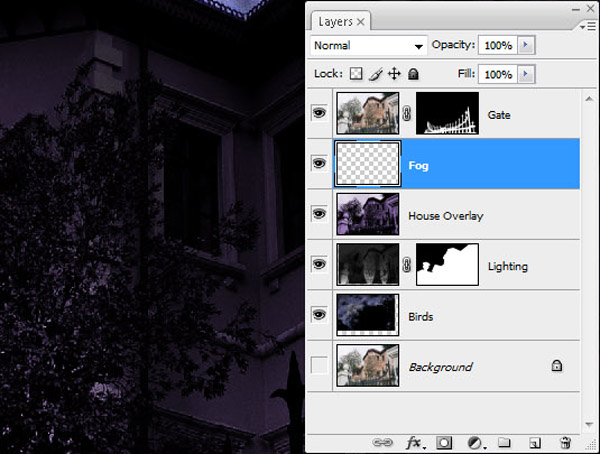
Task: Select the layer named Fog
Action: (418, 166)
